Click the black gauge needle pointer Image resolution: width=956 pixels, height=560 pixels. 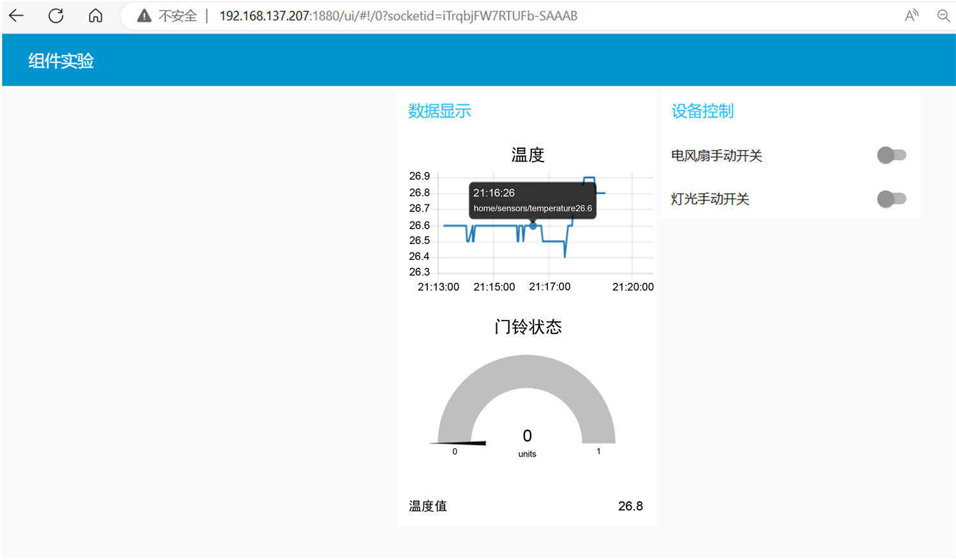[x=466, y=443]
